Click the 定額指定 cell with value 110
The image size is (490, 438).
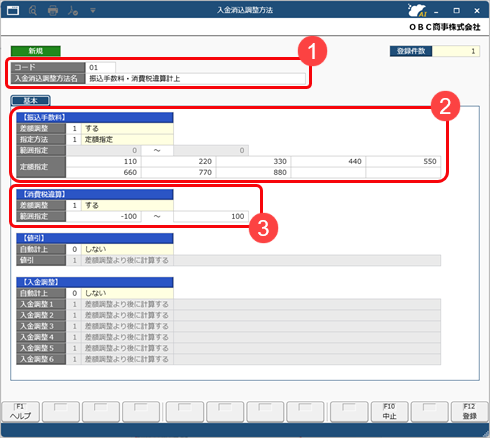pos(103,161)
